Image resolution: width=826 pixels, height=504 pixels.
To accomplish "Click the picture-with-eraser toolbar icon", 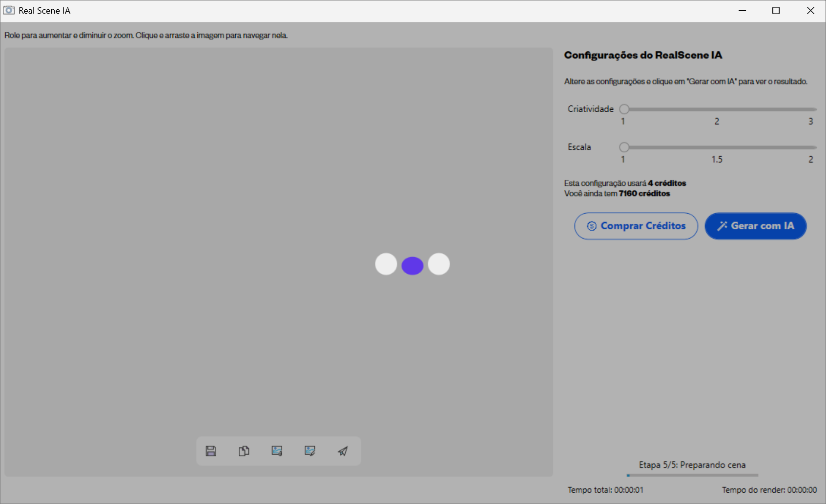I will tap(277, 451).
